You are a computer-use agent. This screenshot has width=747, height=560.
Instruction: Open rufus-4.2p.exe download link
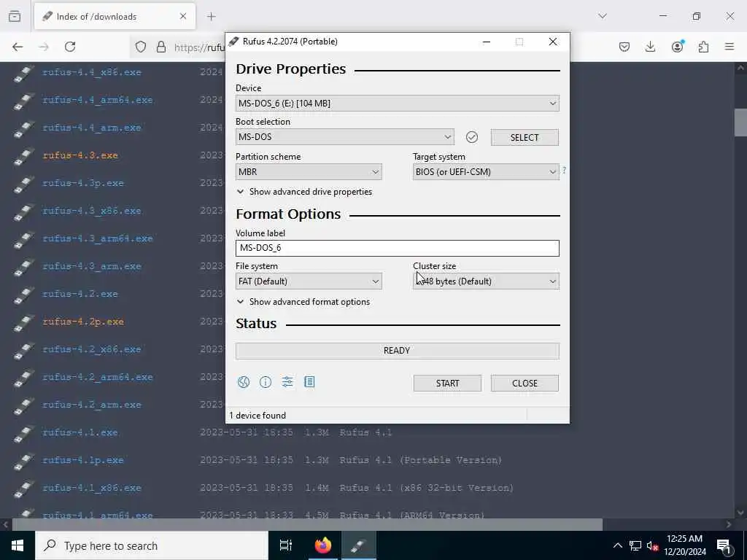click(83, 322)
